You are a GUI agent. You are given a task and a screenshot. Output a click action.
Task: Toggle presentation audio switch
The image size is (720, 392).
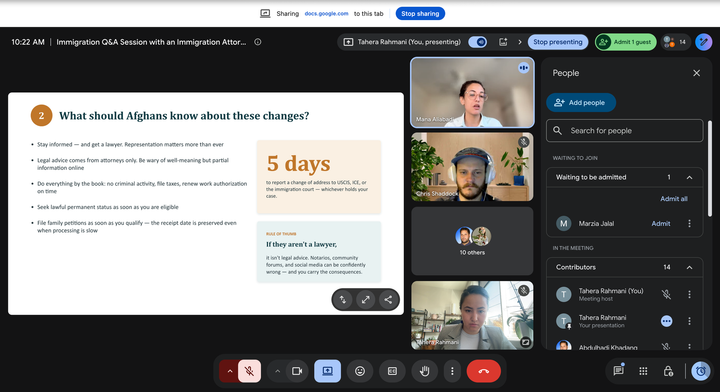pyautogui.click(x=478, y=42)
